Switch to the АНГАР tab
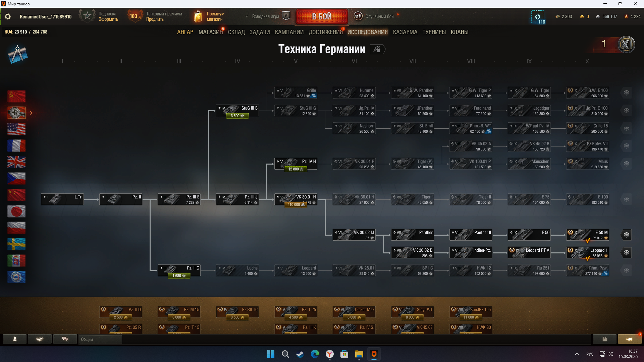Screen dimensions: 644x362 (185, 32)
